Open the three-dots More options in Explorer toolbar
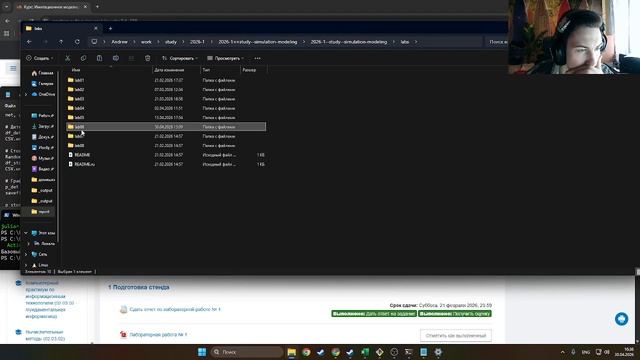The width and height of the screenshot is (640, 360). click(x=257, y=58)
